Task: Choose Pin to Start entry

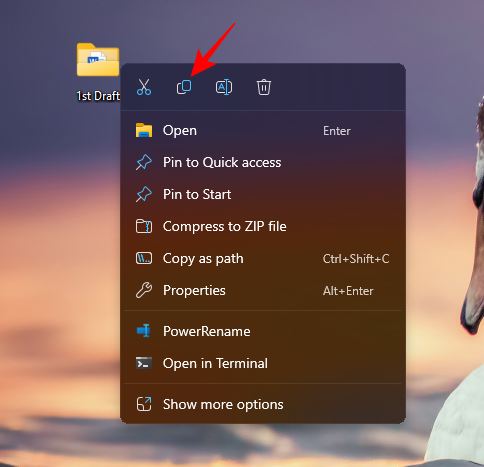Action: click(263, 194)
